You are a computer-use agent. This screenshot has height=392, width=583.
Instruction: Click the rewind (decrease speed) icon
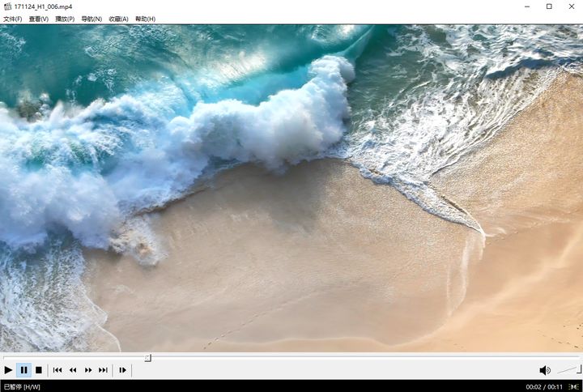[x=73, y=370]
